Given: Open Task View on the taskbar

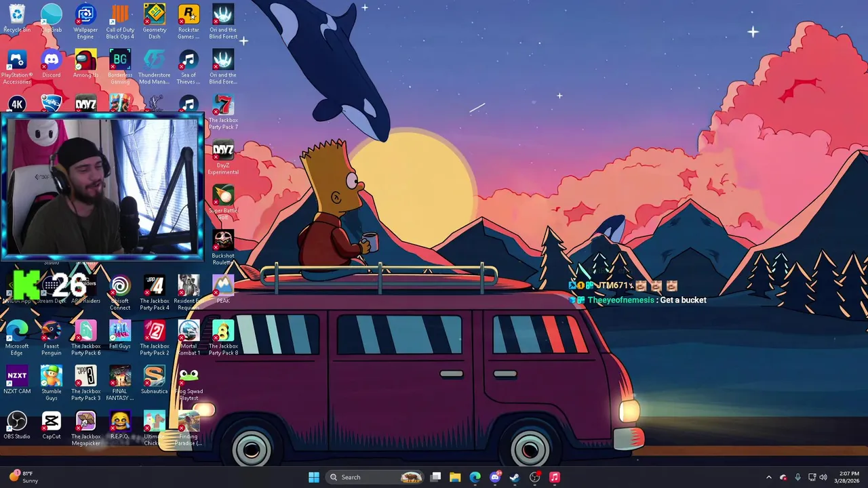Looking at the screenshot, I should coord(436,477).
